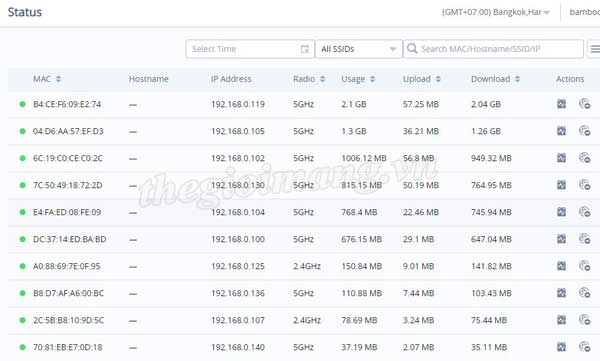Open the Select Time picker
Viewport: 600px width, 361px height.
[250, 49]
